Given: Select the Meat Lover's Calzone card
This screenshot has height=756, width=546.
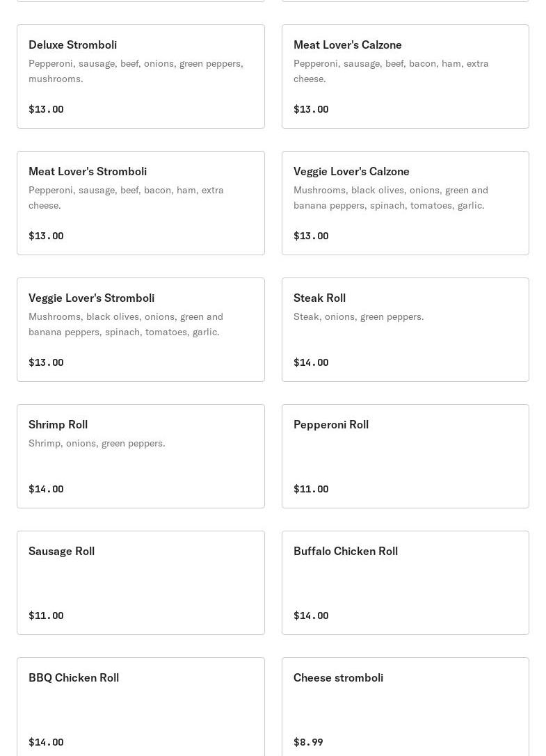Looking at the screenshot, I should point(347,45).
